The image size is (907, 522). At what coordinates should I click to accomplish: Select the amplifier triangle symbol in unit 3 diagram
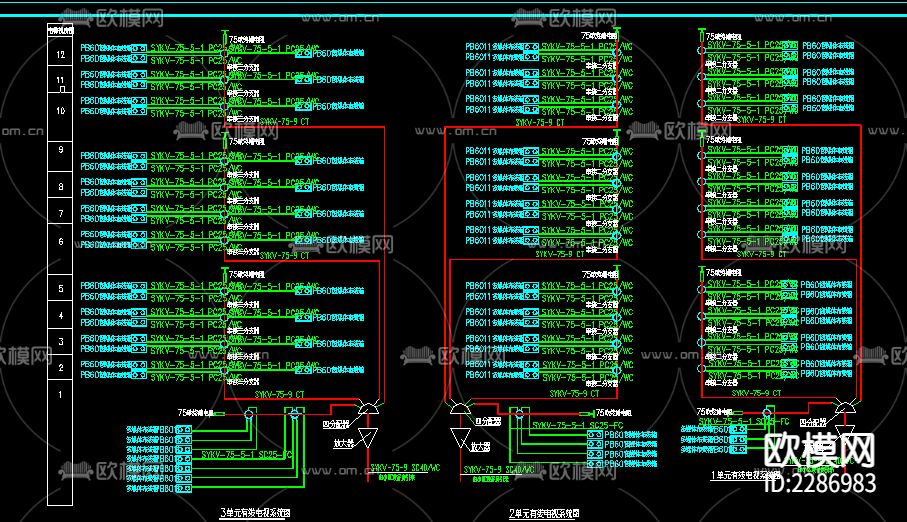(x=367, y=437)
